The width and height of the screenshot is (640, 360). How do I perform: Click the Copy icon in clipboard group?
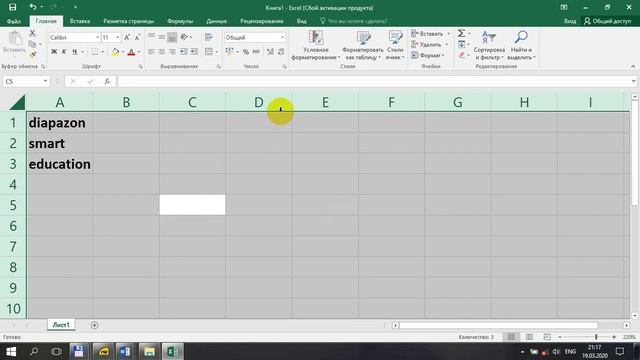coord(33,44)
